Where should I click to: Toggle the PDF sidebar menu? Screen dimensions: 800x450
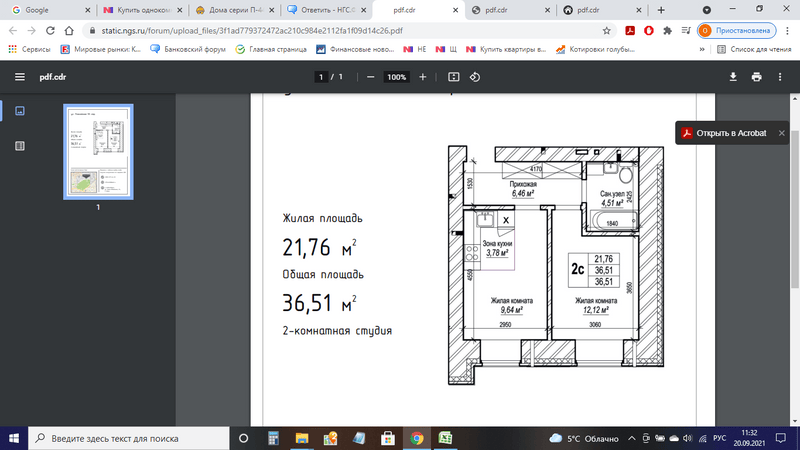[20, 77]
